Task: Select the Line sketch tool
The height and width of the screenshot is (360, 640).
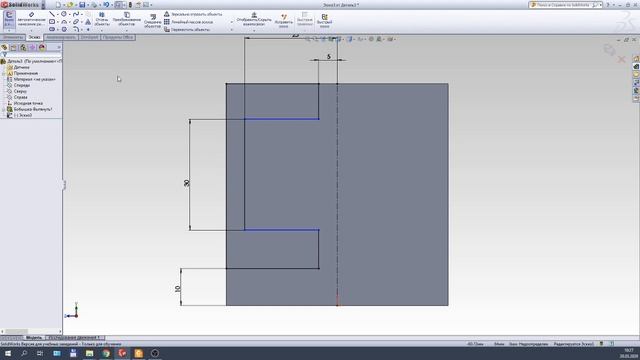Action: click(52, 14)
